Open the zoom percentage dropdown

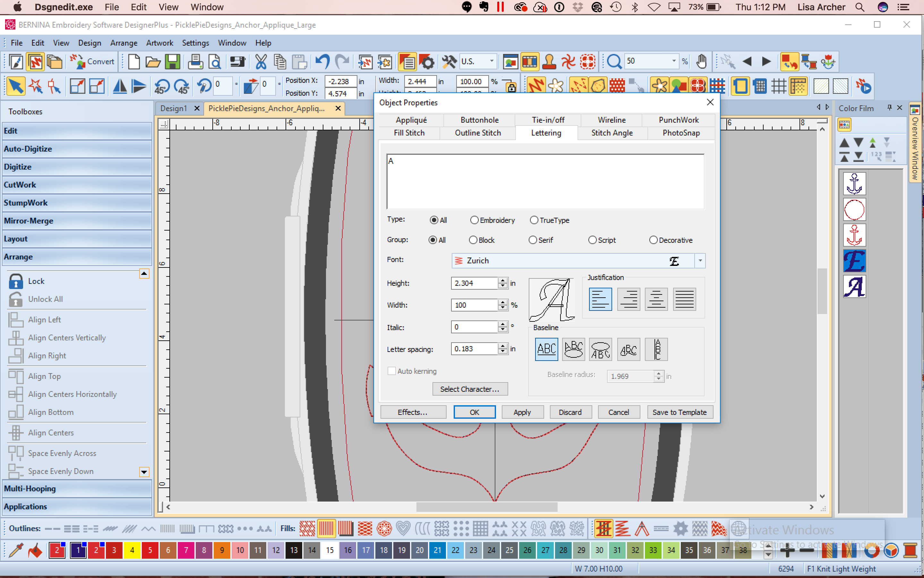tap(673, 61)
